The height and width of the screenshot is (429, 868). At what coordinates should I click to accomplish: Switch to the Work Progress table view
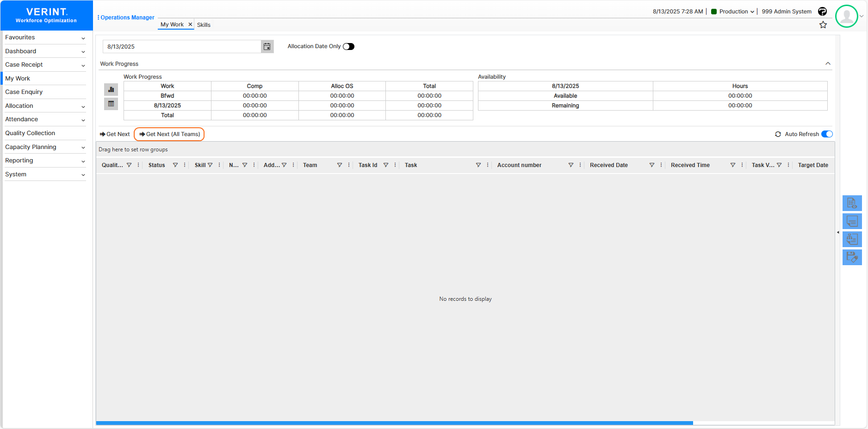(111, 104)
